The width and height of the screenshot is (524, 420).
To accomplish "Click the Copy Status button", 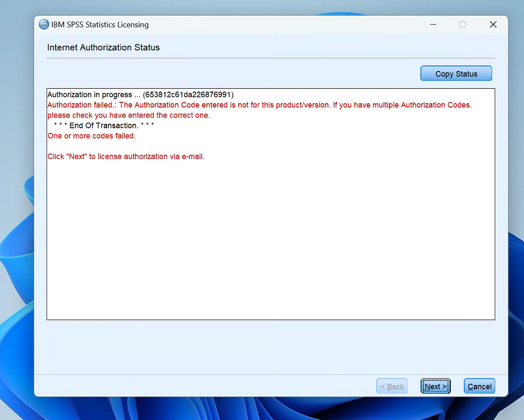I will [x=456, y=74].
